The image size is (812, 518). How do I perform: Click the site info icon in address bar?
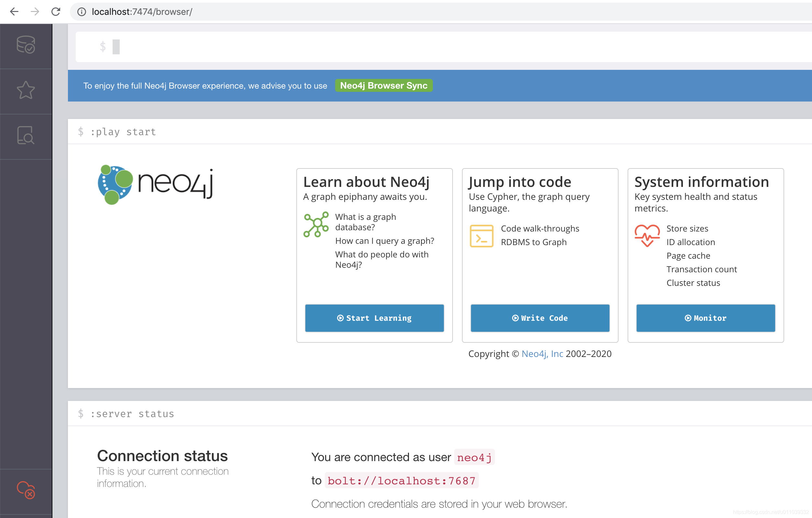[x=81, y=11]
